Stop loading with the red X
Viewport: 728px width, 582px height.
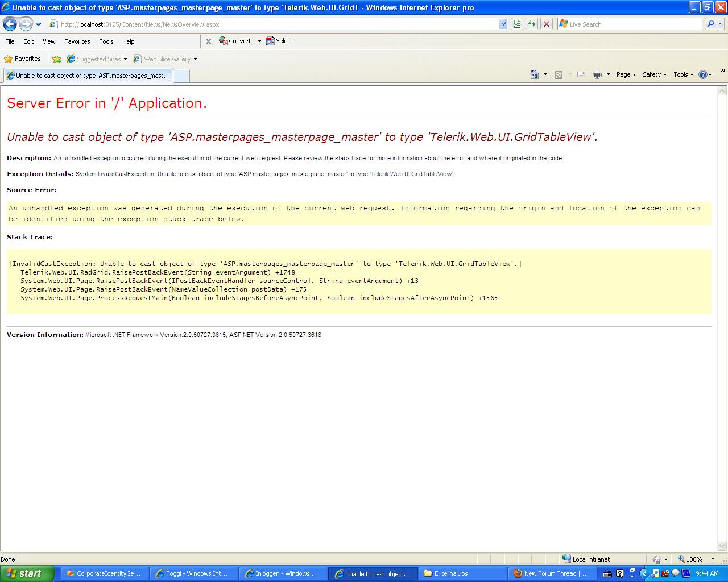[x=547, y=24]
